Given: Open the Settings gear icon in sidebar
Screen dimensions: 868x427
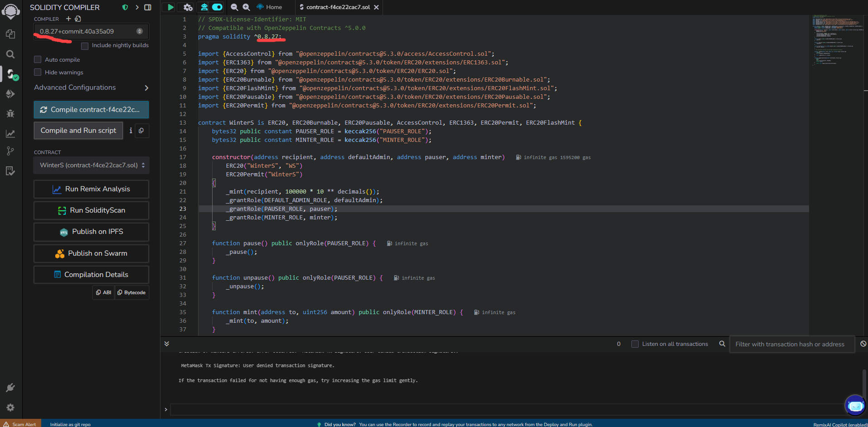Looking at the screenshot, I should click(10, 408).
